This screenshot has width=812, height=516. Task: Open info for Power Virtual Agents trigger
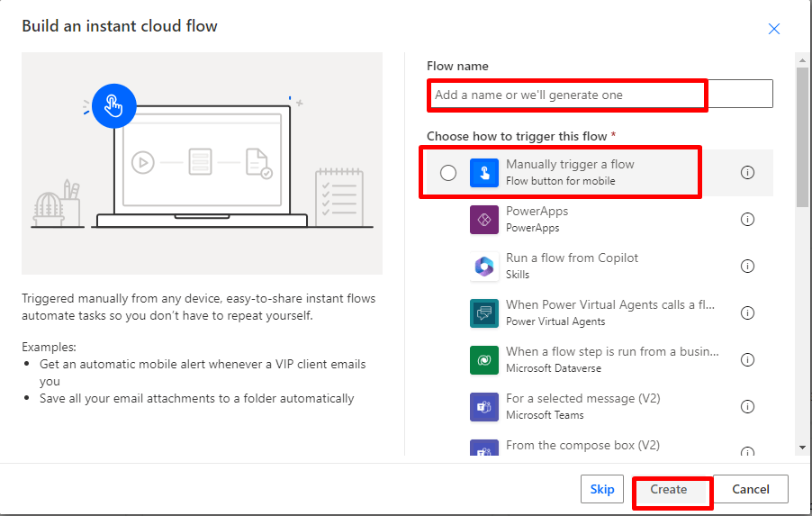pyautogui.click(x=747, y=313)
